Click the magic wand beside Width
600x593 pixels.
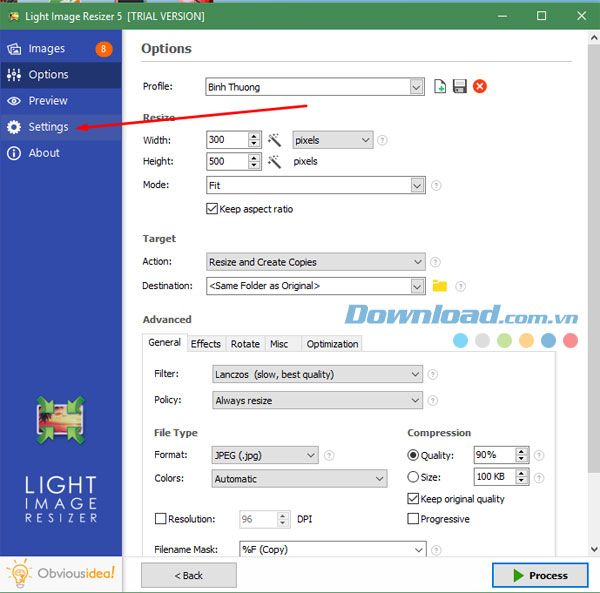click(x=274, y=140)
